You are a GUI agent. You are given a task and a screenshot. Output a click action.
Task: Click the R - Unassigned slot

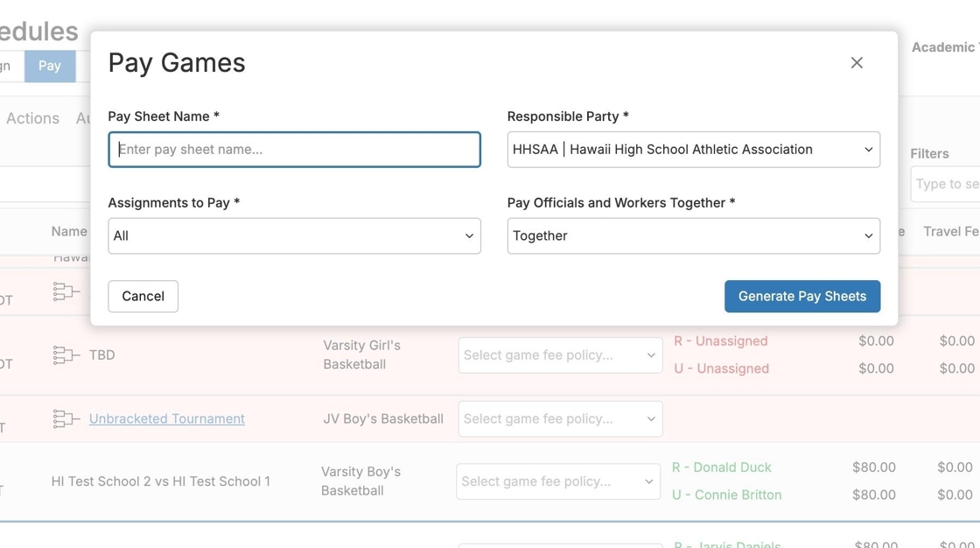[x=720, y=341]
